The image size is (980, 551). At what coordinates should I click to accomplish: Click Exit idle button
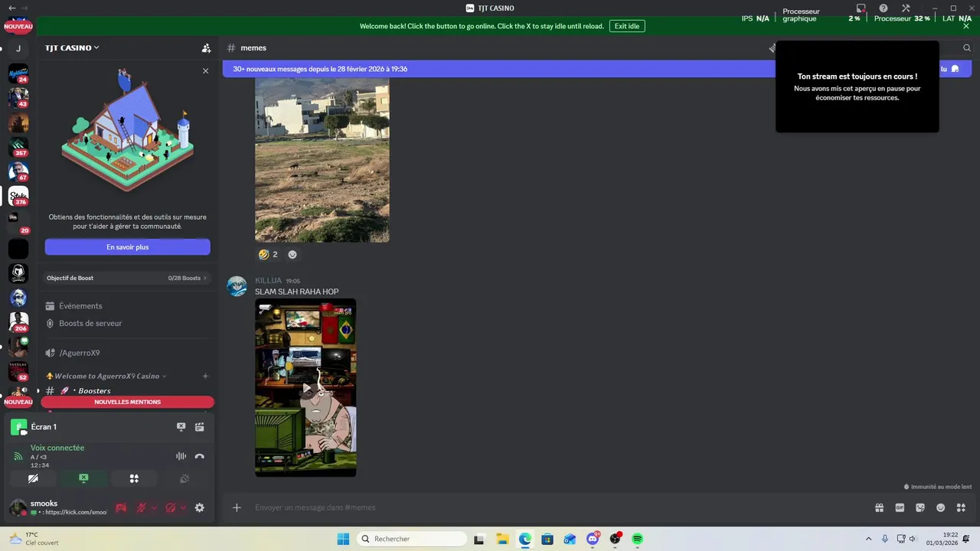(x=627, y=26)
